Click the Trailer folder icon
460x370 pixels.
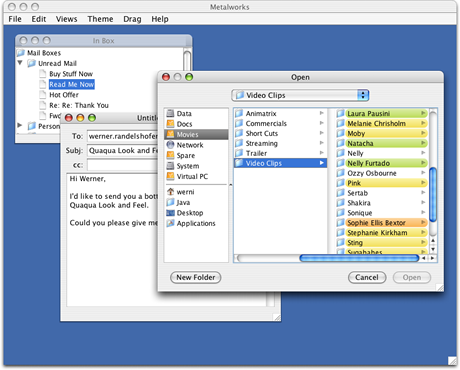(x=239, y=153)
